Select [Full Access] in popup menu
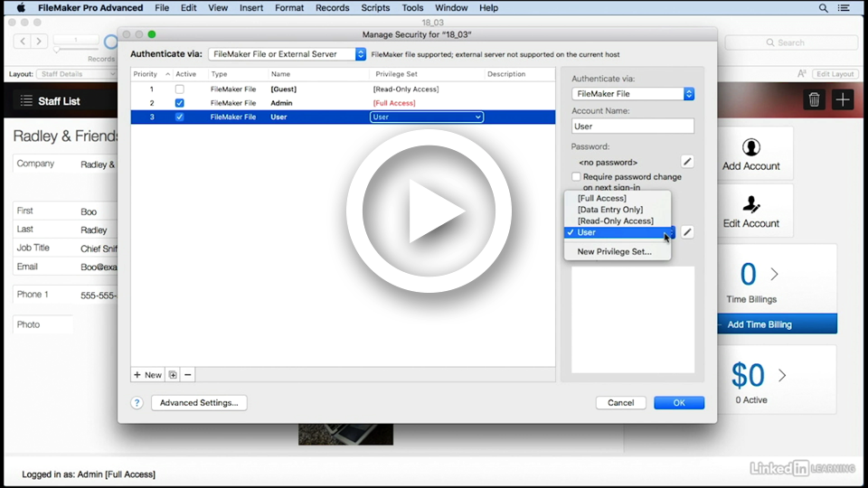868x488 pixels. [618, 198]
